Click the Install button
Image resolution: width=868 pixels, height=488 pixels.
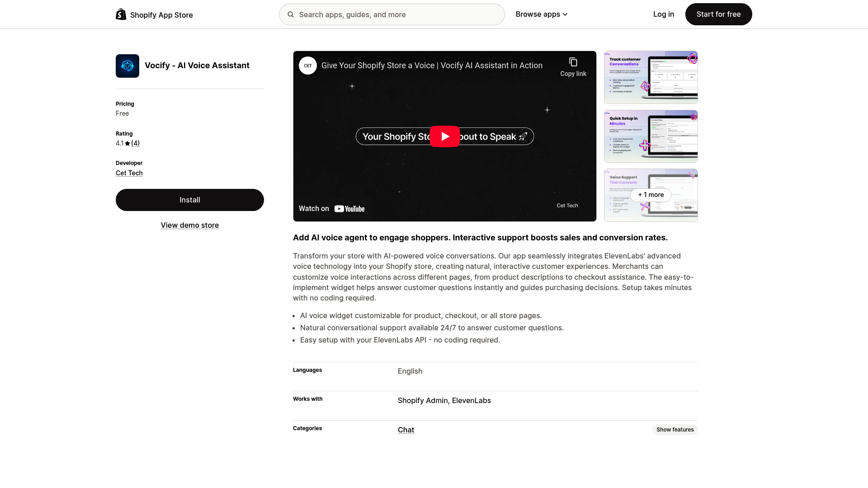(189, 200)
